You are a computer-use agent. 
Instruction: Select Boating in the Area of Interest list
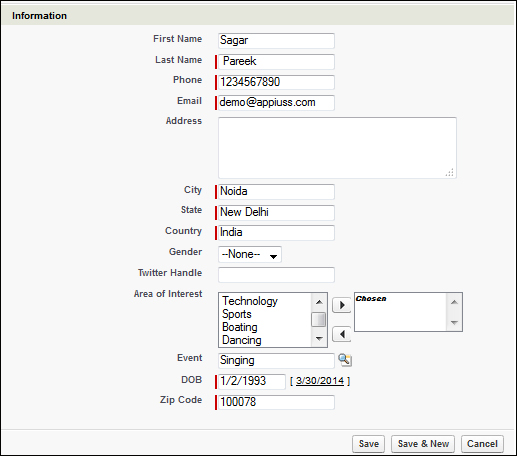click(x=240, y=327)
